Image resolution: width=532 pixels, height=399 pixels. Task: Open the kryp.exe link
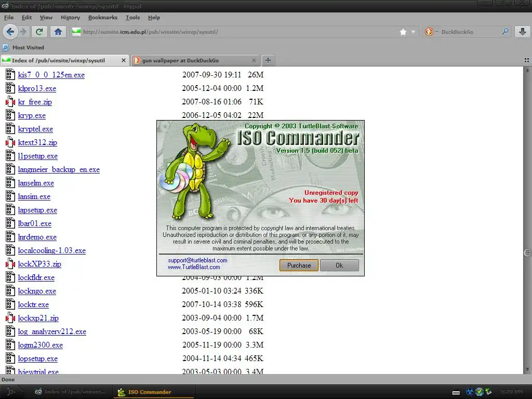tap(32, 116)
